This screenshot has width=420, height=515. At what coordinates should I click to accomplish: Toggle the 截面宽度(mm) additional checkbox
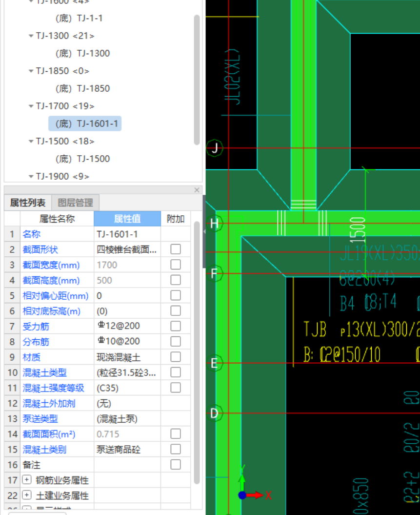176,265
